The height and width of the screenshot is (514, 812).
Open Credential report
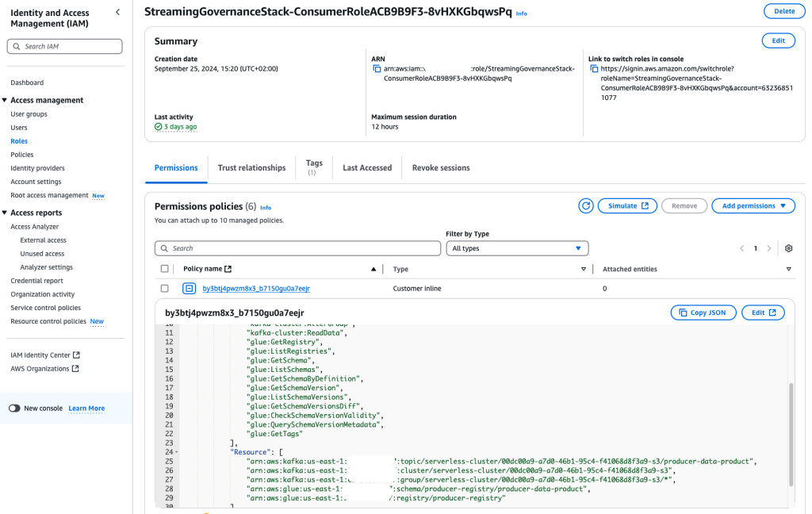36,280
